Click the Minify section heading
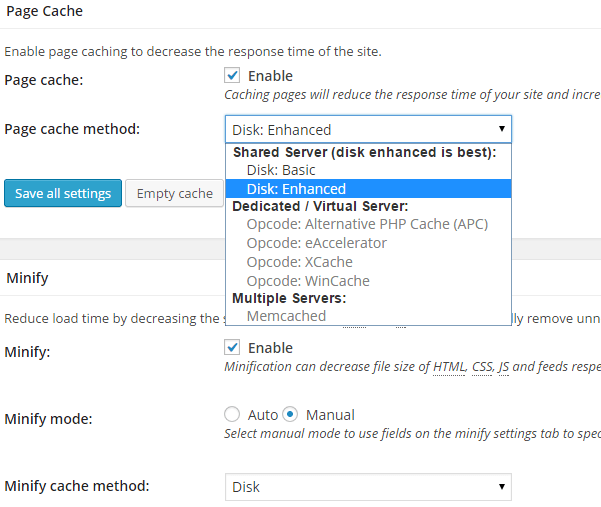This screenshot has height=507, width=601. point(27,277)
